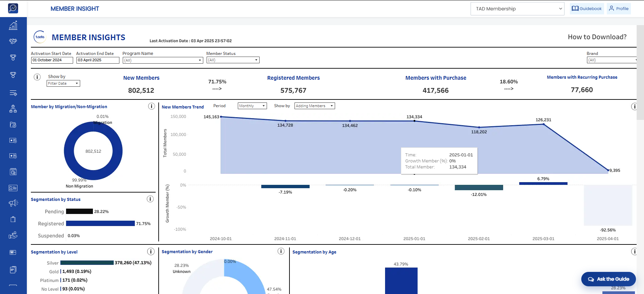Click the Ask the Guide button

pos(608,279)
